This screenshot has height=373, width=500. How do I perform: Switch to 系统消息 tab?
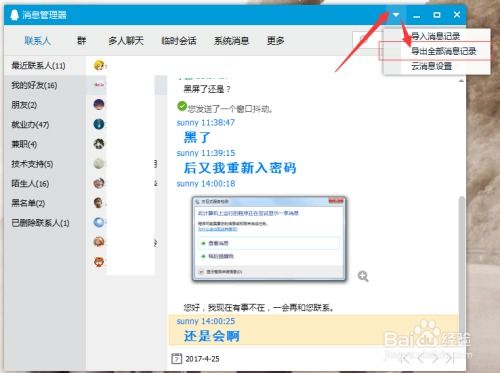[231, 41]
